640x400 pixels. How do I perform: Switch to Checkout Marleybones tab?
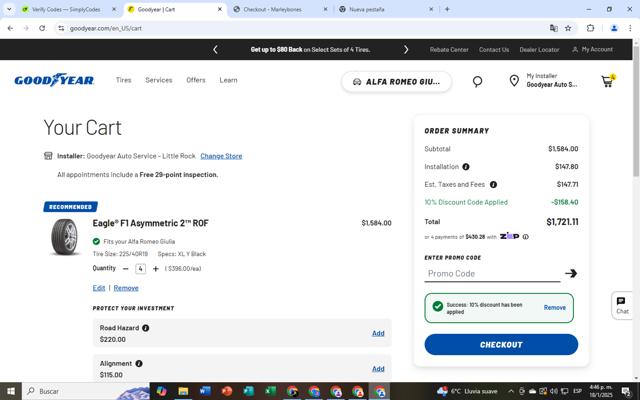[x=272, y=9]
